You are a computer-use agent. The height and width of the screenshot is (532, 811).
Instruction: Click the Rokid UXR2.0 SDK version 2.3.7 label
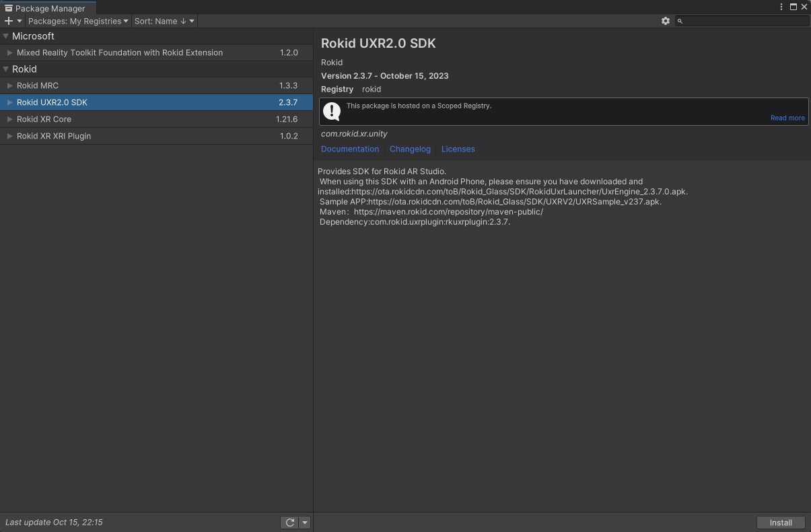288,102
